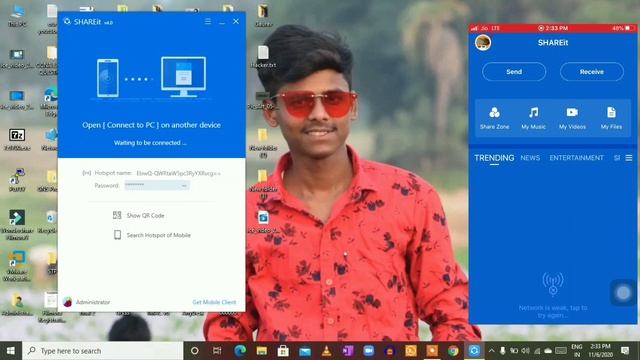The width and height of the screenshot is (640, 360).
Task: Click the taskbar clock and date
Action: click(600, 351)
